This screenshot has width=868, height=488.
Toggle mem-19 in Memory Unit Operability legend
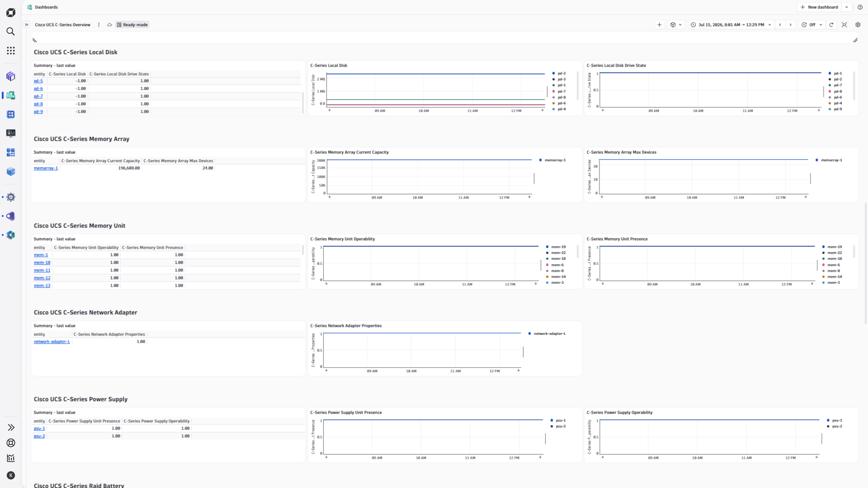(556, 247)
